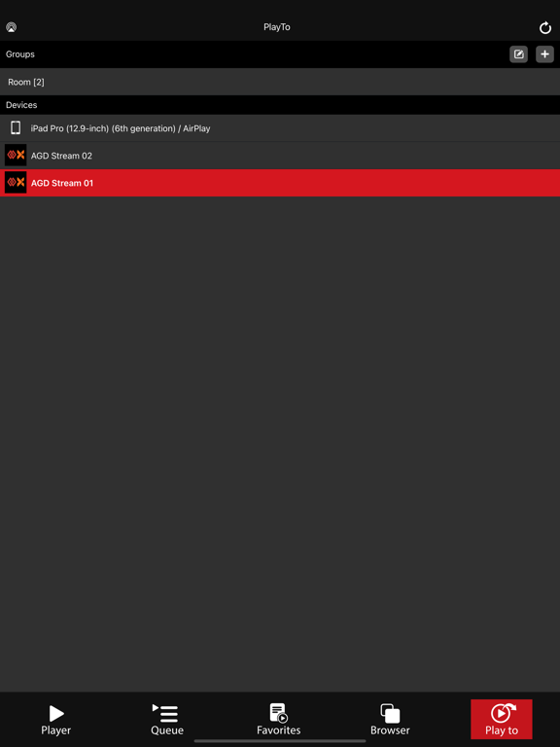Tap the AirPlay icon in top-left corner
Viewport: 560px width, 747px height.
tap(11, 27)
